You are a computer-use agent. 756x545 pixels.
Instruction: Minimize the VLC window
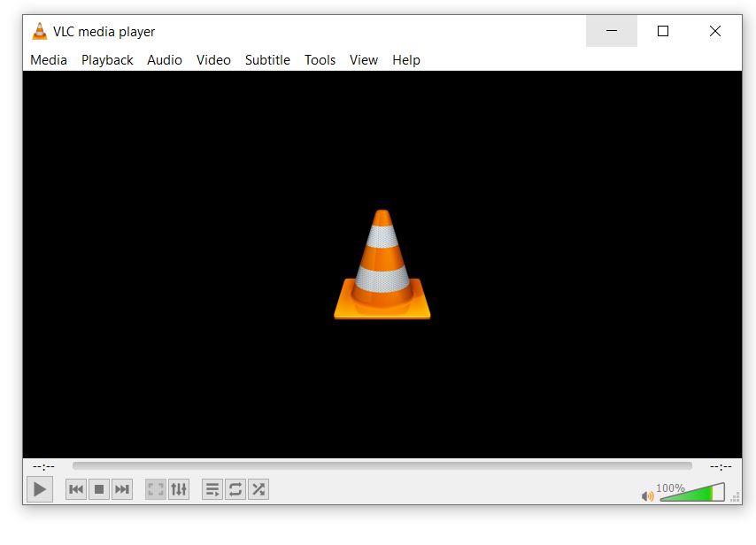(612, 31)
